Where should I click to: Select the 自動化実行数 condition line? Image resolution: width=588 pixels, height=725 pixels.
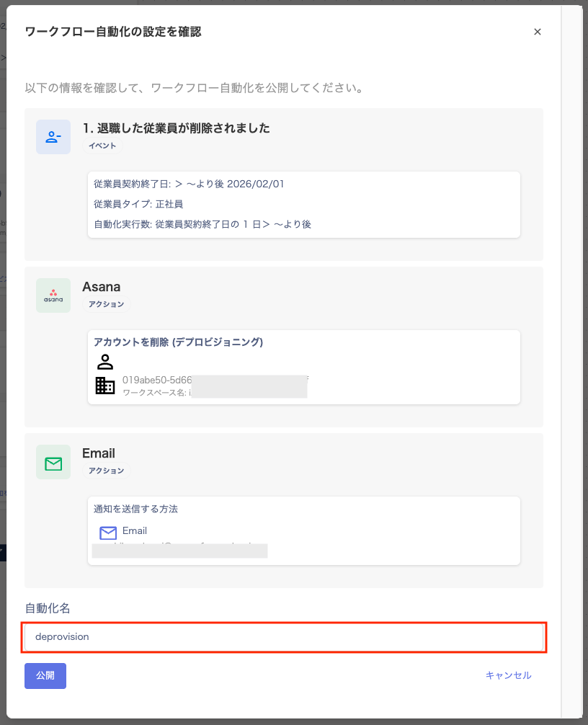202,224
